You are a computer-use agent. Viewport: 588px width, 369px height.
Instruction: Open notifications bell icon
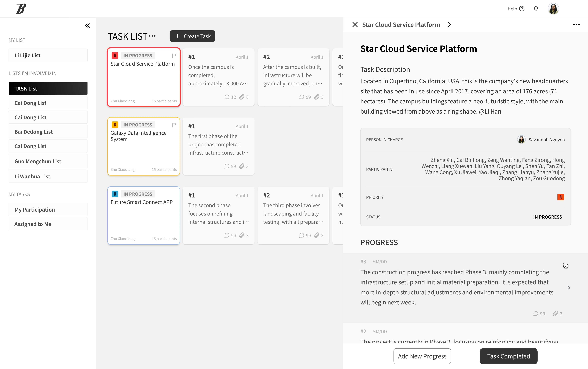[x=536, y=9]
